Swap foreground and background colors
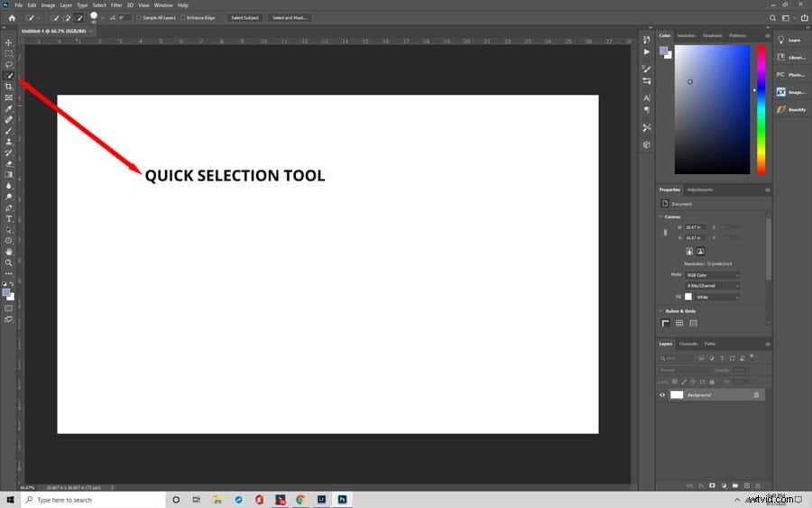This screenshot has width=812, height=508. click(12, 284)
